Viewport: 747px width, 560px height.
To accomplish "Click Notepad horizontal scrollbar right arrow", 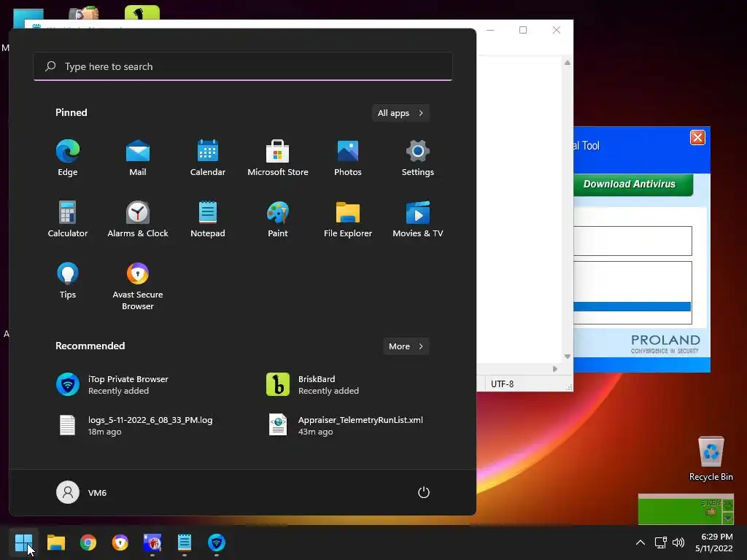I will click(x=555, y=369).
